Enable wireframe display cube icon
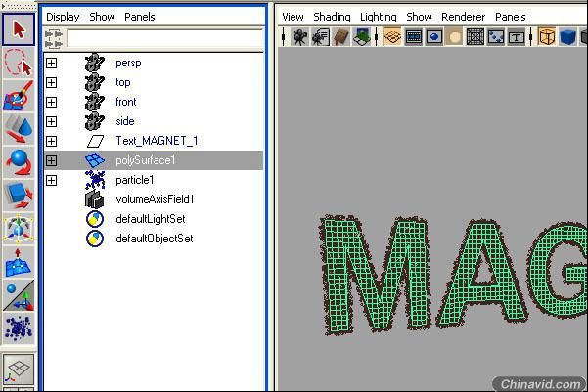The height and width of the screenshot is (392, 588). [x=547, y=37]
